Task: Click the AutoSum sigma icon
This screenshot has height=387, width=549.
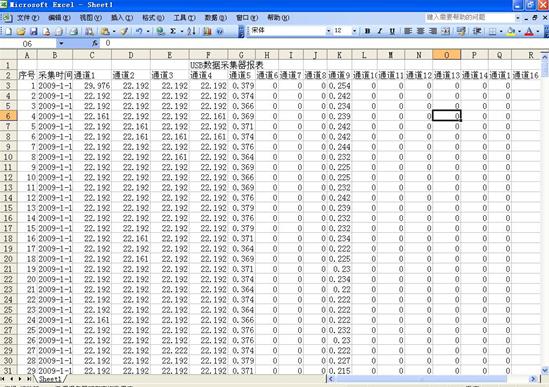Action: 173,31
